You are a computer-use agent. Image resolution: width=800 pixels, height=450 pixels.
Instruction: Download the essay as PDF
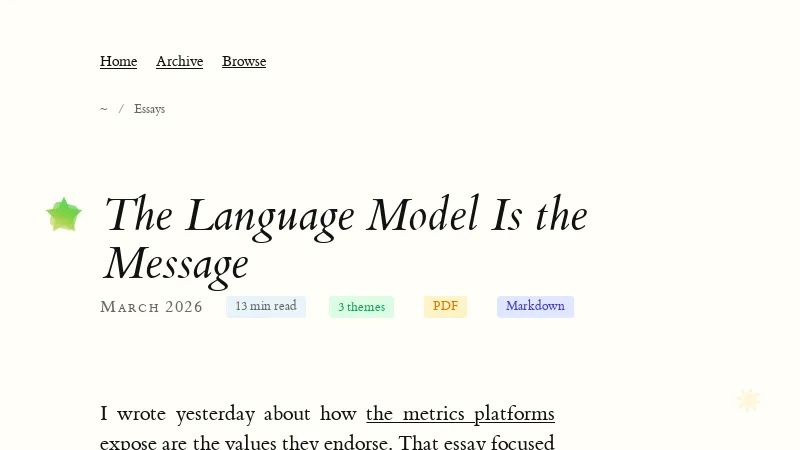tap(445, 307)
